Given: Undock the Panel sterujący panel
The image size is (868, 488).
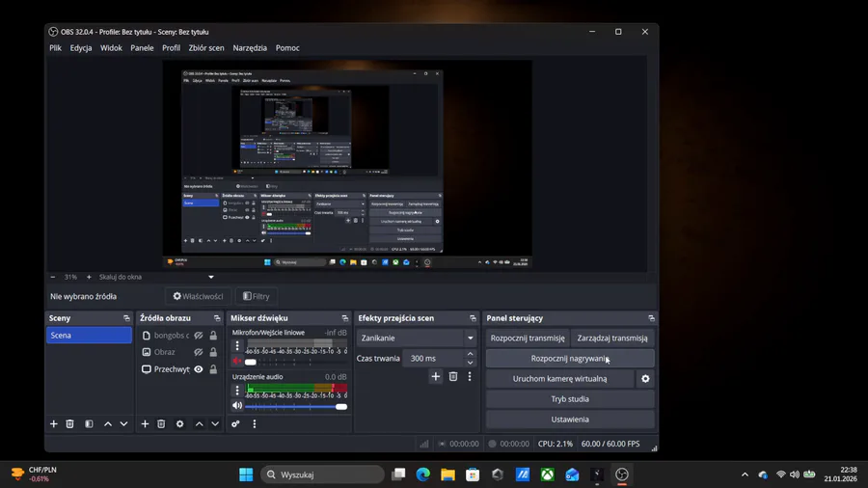Looking at the screenshot, I should pos(652,318).
